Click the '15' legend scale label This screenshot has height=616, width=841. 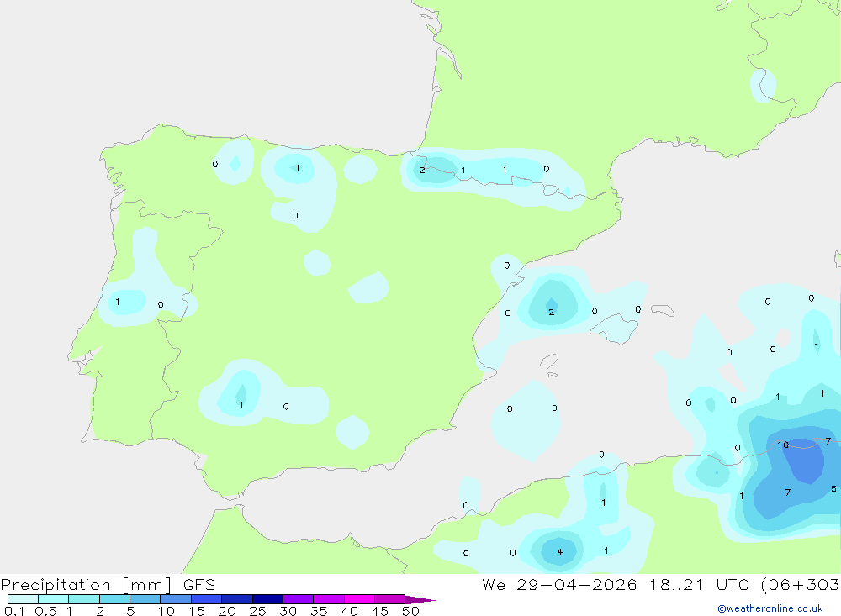pyautogui.click(x=197, y=611)
